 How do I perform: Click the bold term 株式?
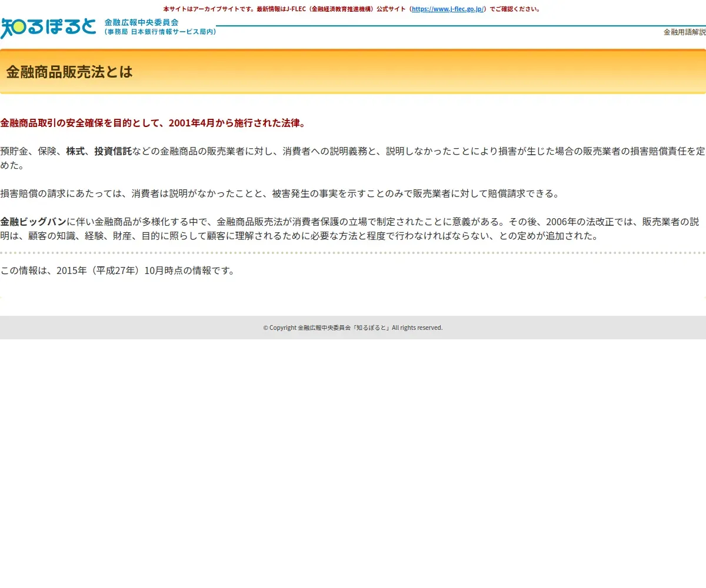click(x=75, y=151)
